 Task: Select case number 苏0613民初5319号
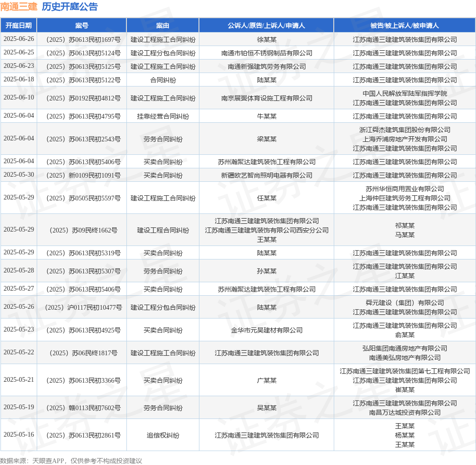84,253
